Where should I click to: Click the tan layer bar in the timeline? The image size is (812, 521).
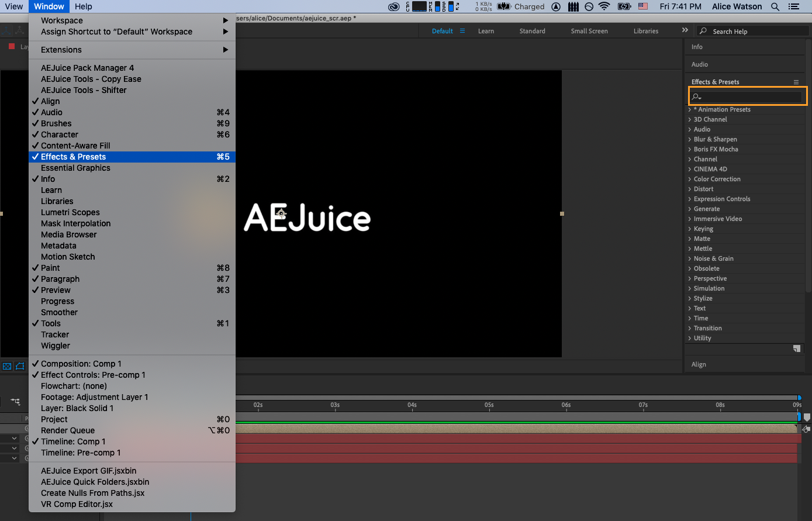coord(517,429)
